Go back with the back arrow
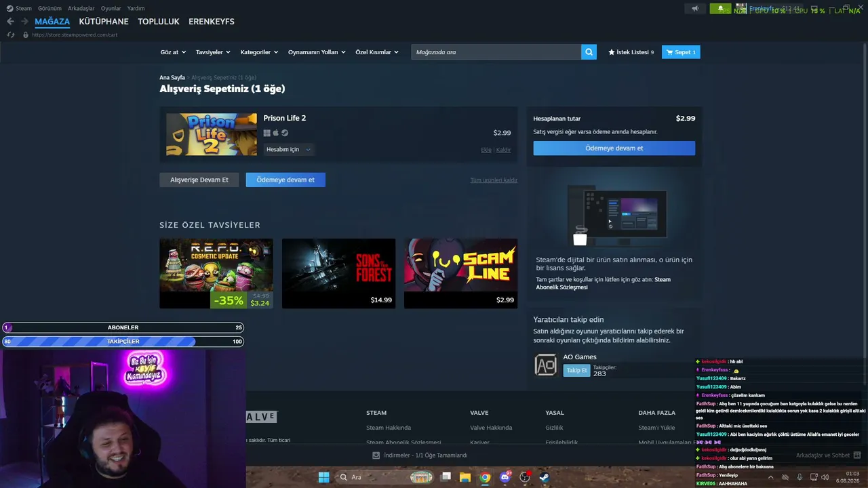 pyautogui.click(x=10, y=22)
